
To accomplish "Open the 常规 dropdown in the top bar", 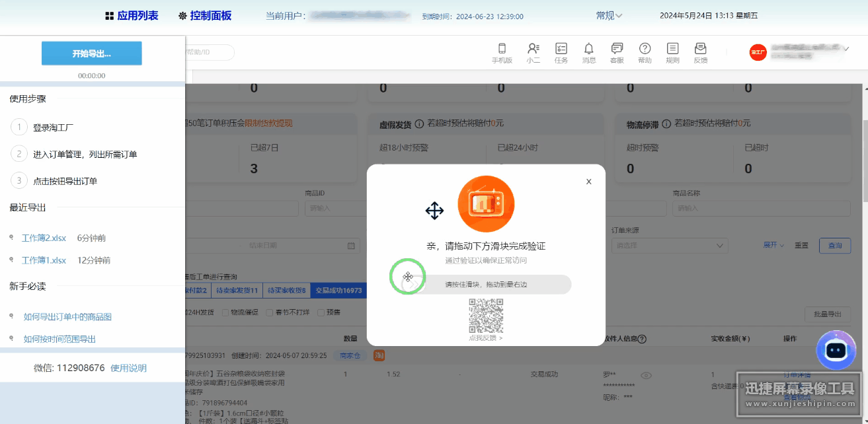I will 609,16.
